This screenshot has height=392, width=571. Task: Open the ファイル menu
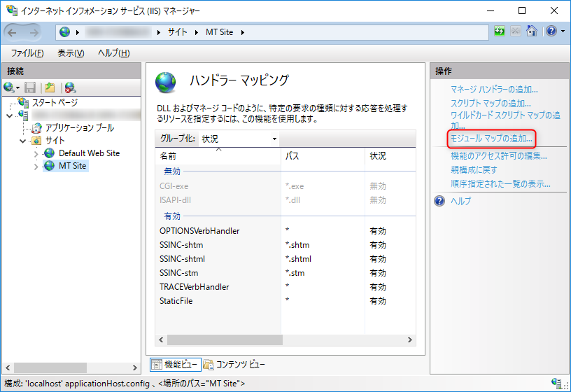point(27,53)
